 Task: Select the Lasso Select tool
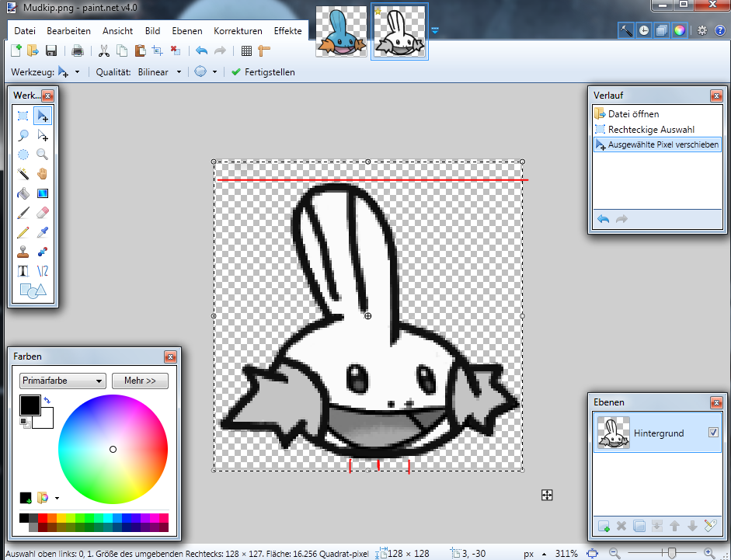[23, 135]
